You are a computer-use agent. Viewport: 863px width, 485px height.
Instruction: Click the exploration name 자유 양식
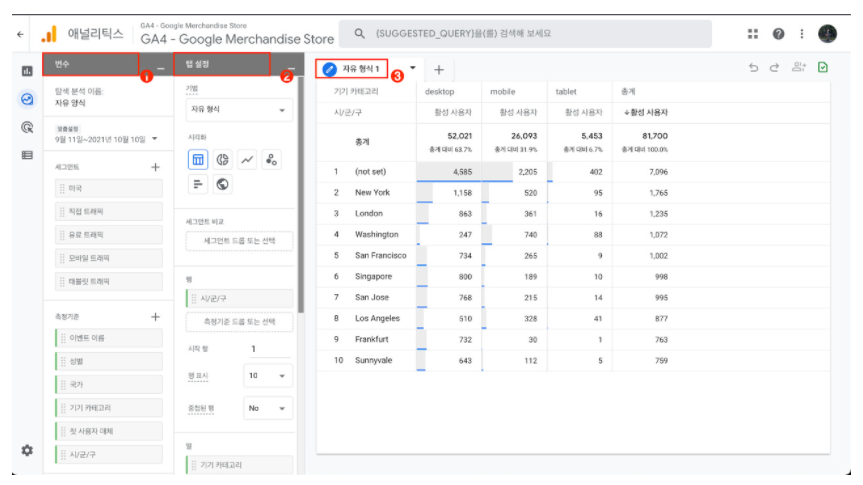[70, 103]
